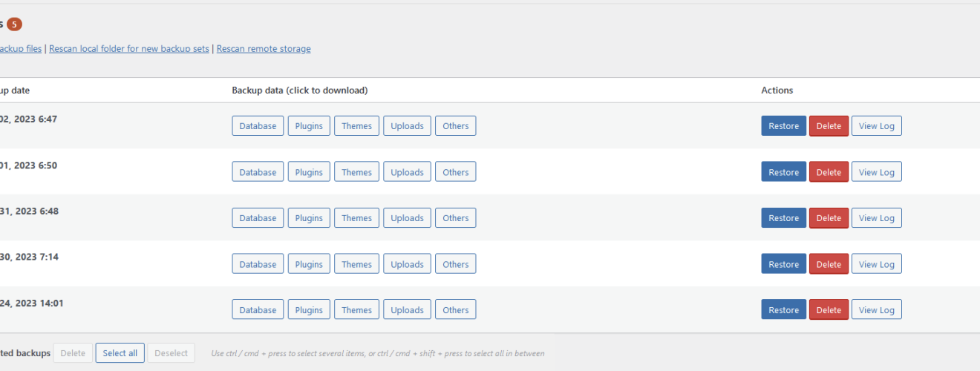View Log for the 02, 2023 6:47 backup

(876, 126)
